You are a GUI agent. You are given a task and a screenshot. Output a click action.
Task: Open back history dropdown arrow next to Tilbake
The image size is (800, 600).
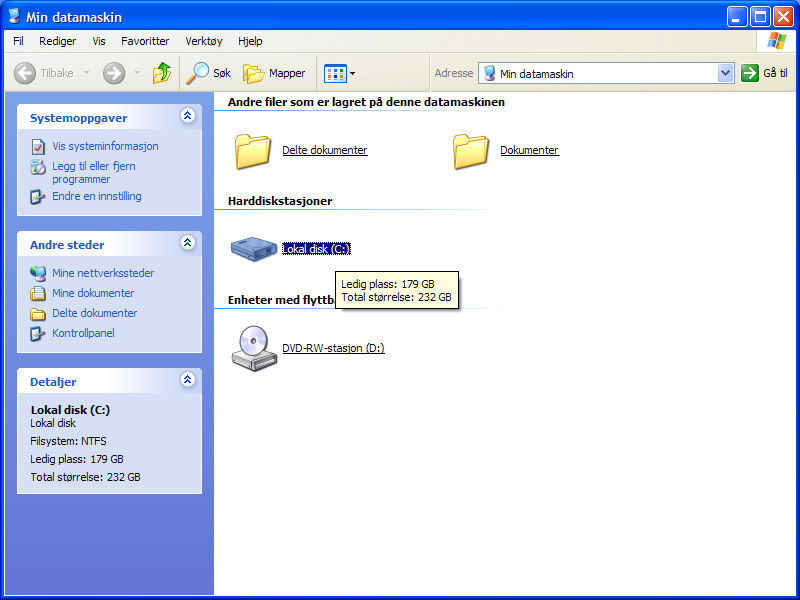pyautogui.click(x=86, y=73)
